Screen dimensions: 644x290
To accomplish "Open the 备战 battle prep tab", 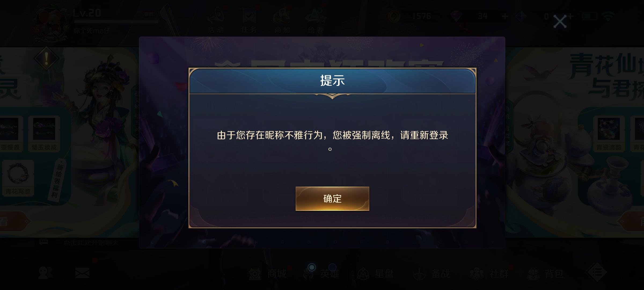I will 431,274.
